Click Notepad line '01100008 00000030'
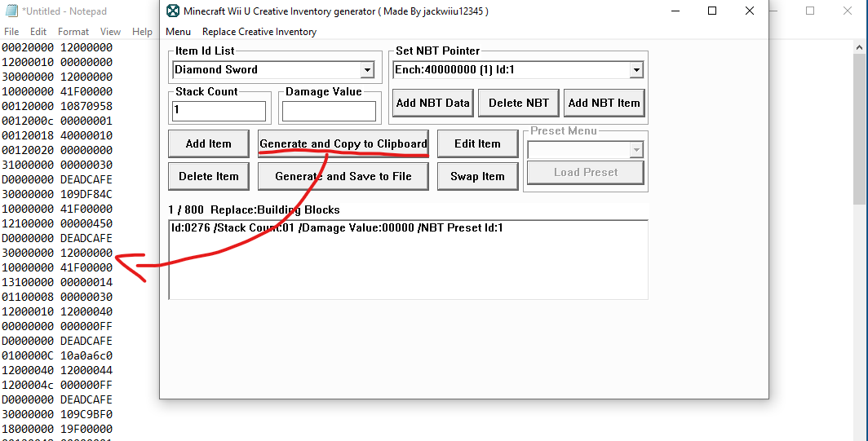 click(57, 298)
